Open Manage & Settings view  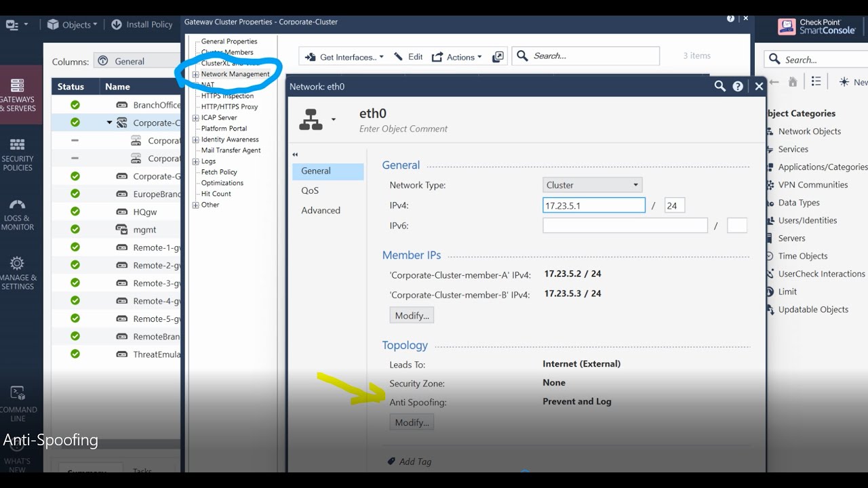(x=18, y=273)
